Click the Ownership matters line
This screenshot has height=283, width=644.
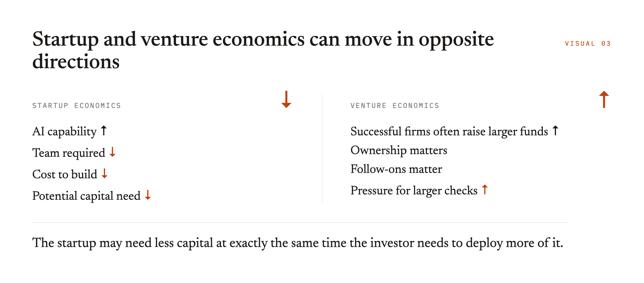click(x=399, y=150)
